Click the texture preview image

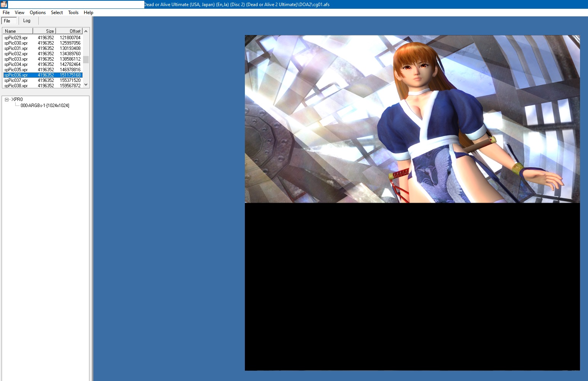pos(412,203)
